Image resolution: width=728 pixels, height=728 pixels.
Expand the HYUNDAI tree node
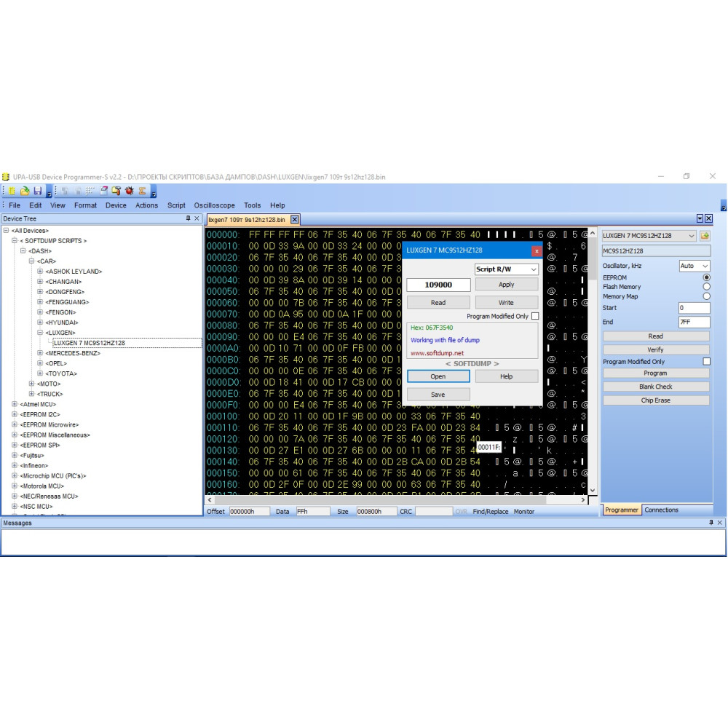tap(40, 323)
